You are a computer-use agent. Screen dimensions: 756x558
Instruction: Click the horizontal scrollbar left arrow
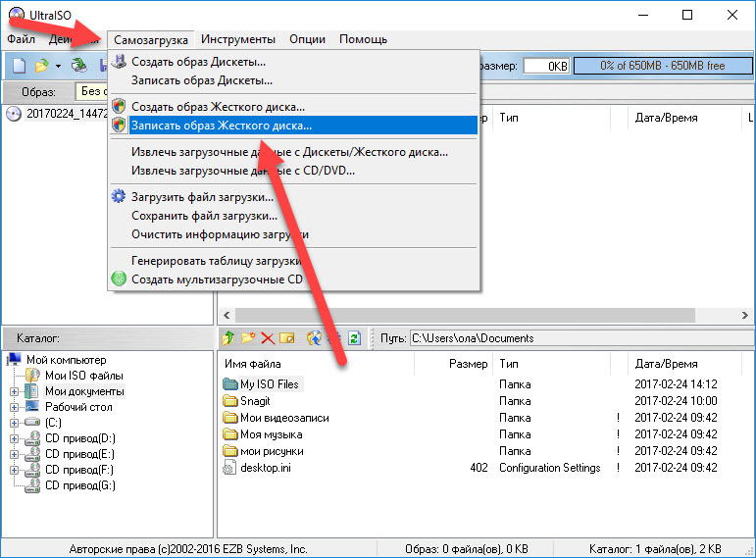coord(227,316)
